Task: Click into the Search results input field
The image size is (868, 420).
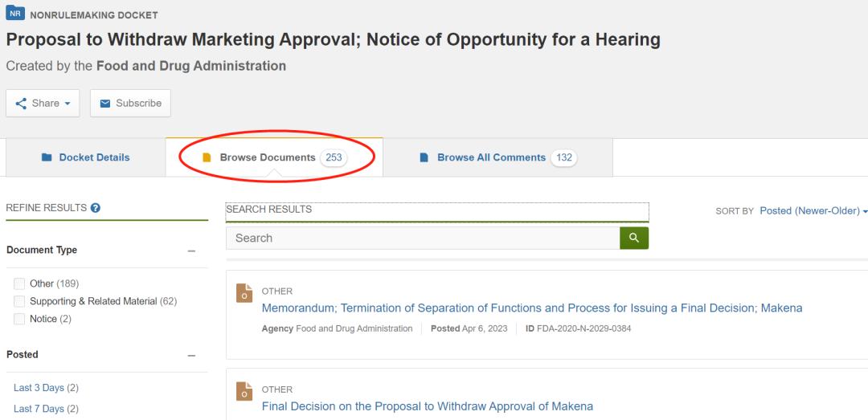Action: 422,238
